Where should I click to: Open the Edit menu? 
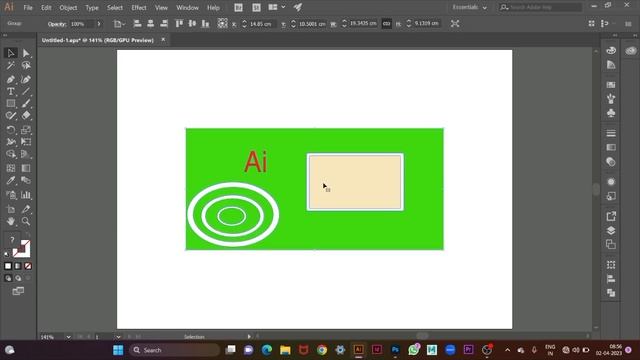[x=46, y=8]
